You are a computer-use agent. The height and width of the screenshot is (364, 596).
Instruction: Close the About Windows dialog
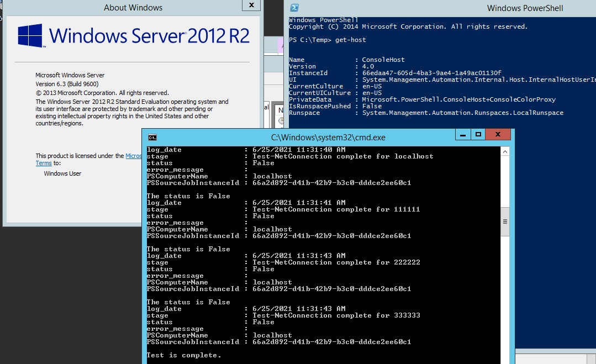pos(251,6)
